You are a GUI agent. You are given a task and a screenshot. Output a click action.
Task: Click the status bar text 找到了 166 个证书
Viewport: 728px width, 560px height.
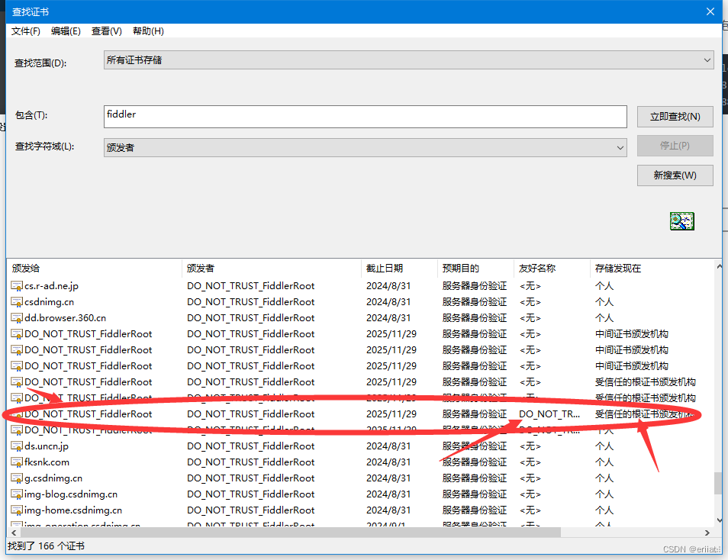pos(46,546)
